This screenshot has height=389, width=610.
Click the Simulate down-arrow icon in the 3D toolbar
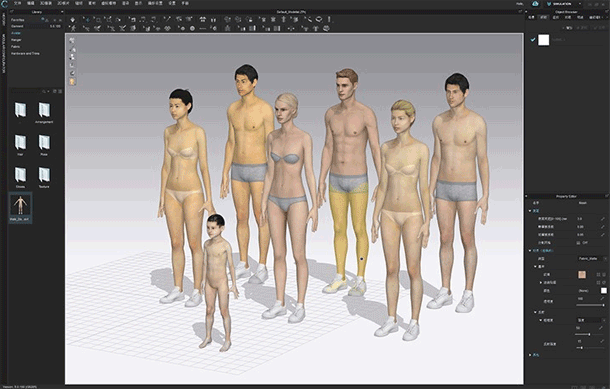pyautogui.click(x=73, y=19)
